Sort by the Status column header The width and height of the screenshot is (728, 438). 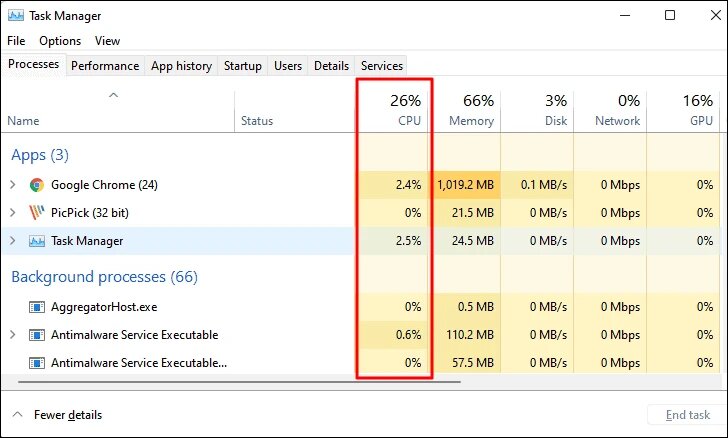[x=295, y=111]
